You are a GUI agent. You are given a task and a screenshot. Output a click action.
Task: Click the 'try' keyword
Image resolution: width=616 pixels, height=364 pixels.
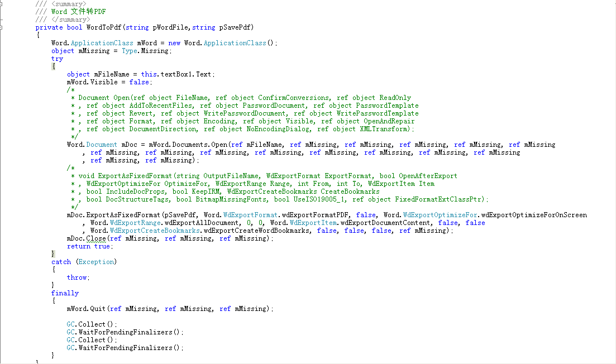point(57,59)
